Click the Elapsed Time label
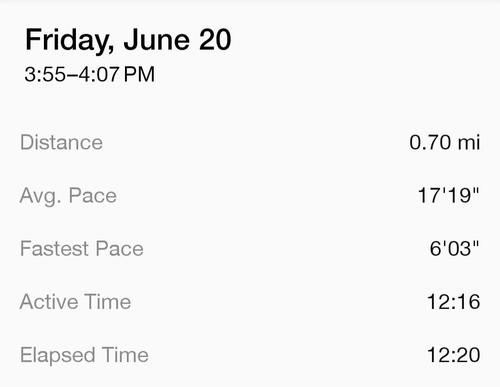Image resolution: width=500 pixels, height=387 pixels. [x=84, y=355]
